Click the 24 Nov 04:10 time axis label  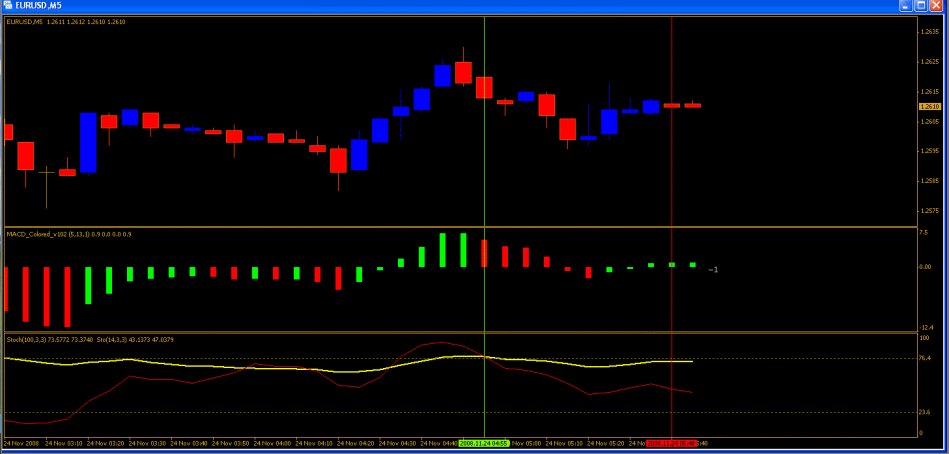click(315, 443)
